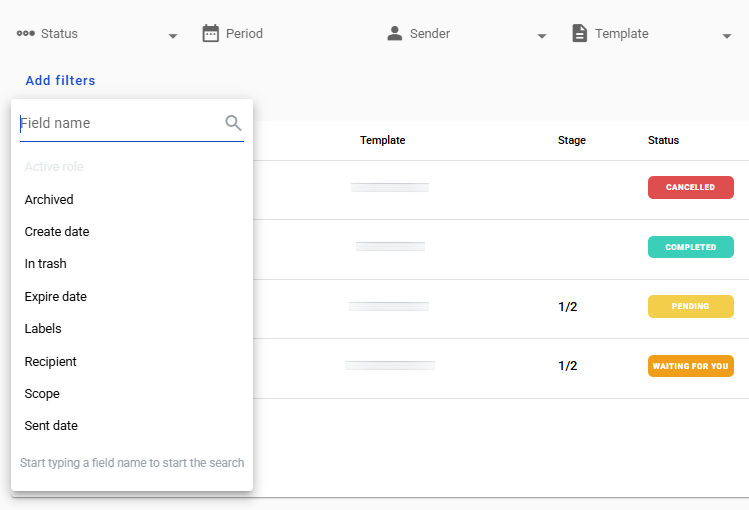
Task: Click the Field name search input
Action: coord(120,124)
